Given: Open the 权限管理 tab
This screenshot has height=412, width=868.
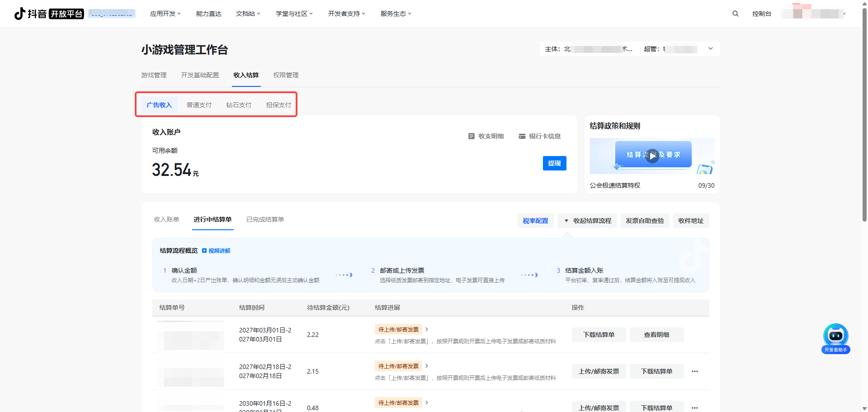Looking at the screenshot, I should pos(286,75).
